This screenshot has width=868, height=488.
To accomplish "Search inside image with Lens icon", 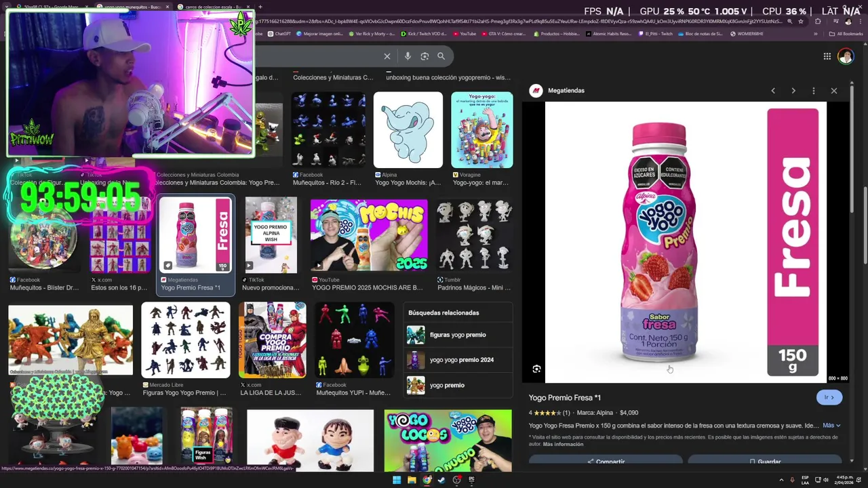I will coord(536,369).
